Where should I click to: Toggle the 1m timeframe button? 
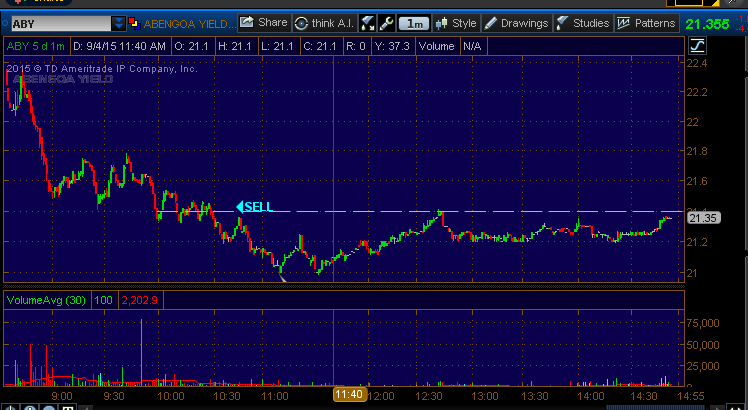pos(413,23)
